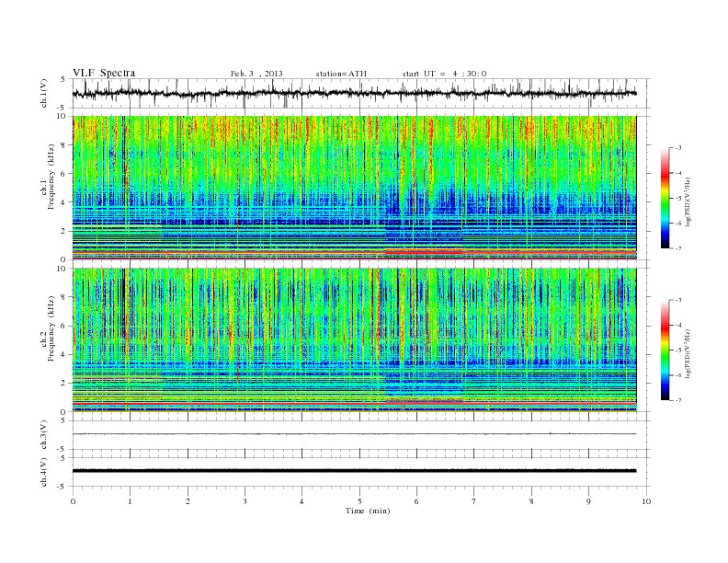Click ch.1 frequency axis tick "6"
728x563 pixels.
click(x=64, y=174)
